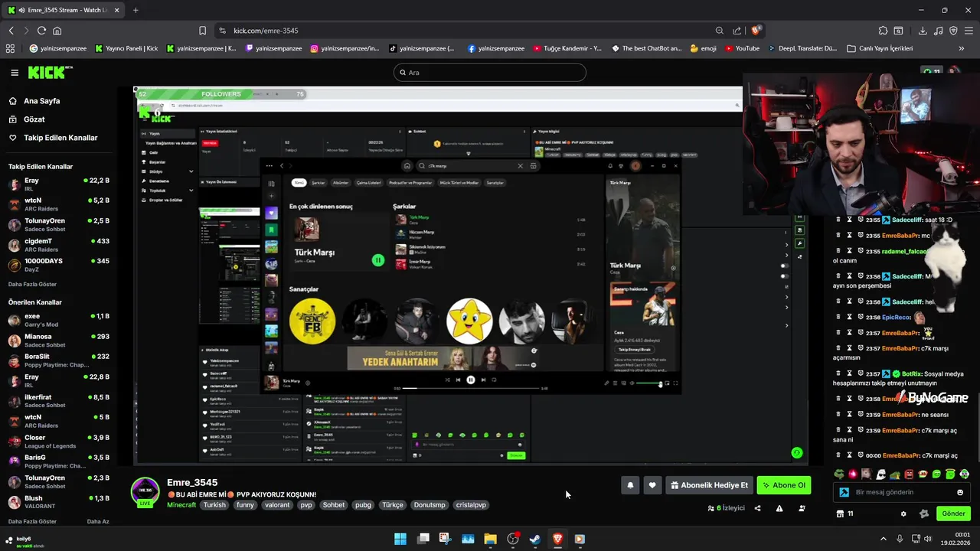The width and height of the screenshot is (980, 551).
Task: Open 10000DAYS channel in sidebar
Action: click(x=59, y=265)
